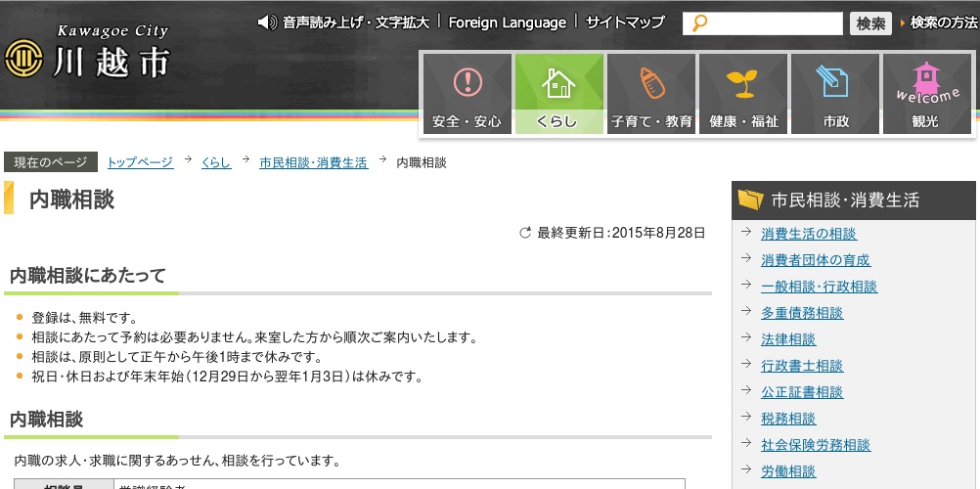Navigate to トップページ in breadcrumb
This screenshot has width=980, height=489.
pos(140,162)
